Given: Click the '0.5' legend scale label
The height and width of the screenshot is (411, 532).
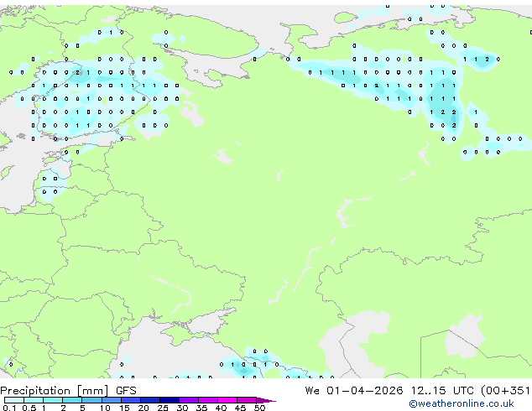Looking at the screenshot, I should click(29, 408).
